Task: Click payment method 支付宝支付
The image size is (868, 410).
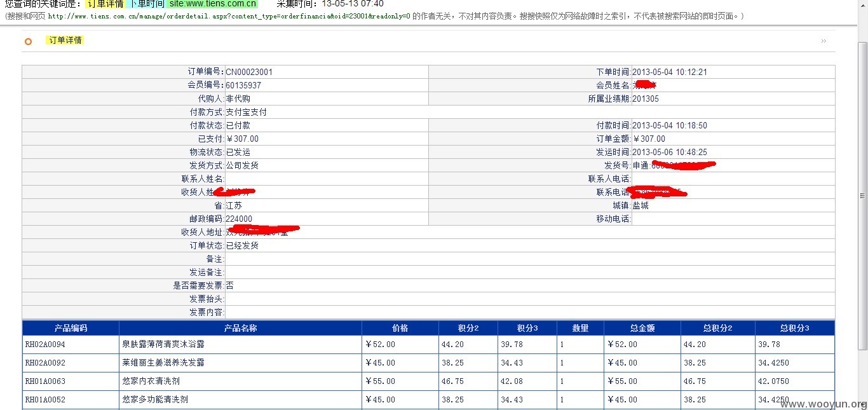Action: pos(247,113)
